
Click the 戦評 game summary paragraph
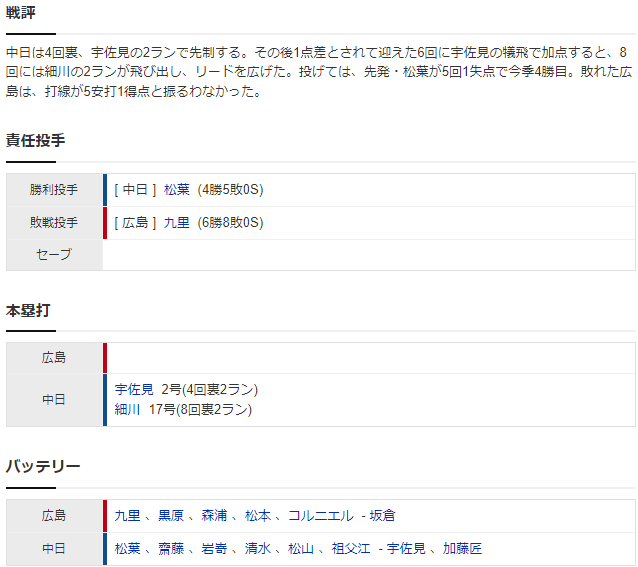pos(319,72)
